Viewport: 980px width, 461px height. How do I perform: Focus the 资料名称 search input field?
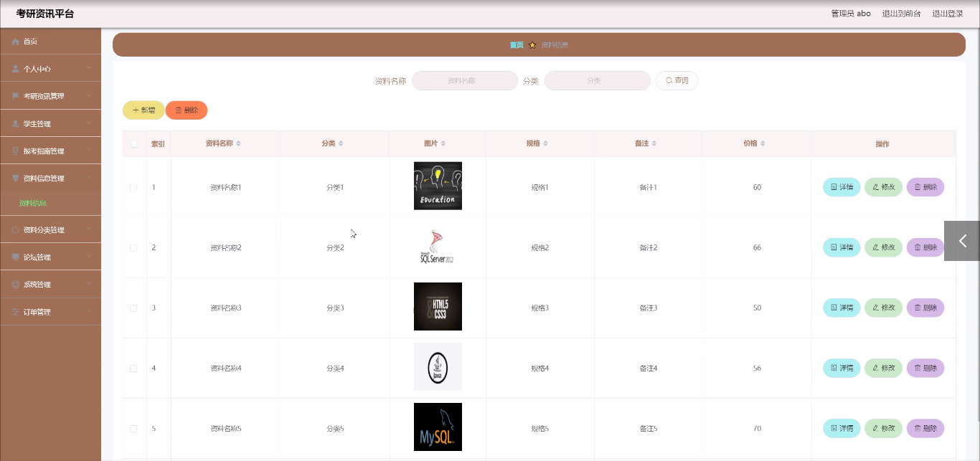465,81
